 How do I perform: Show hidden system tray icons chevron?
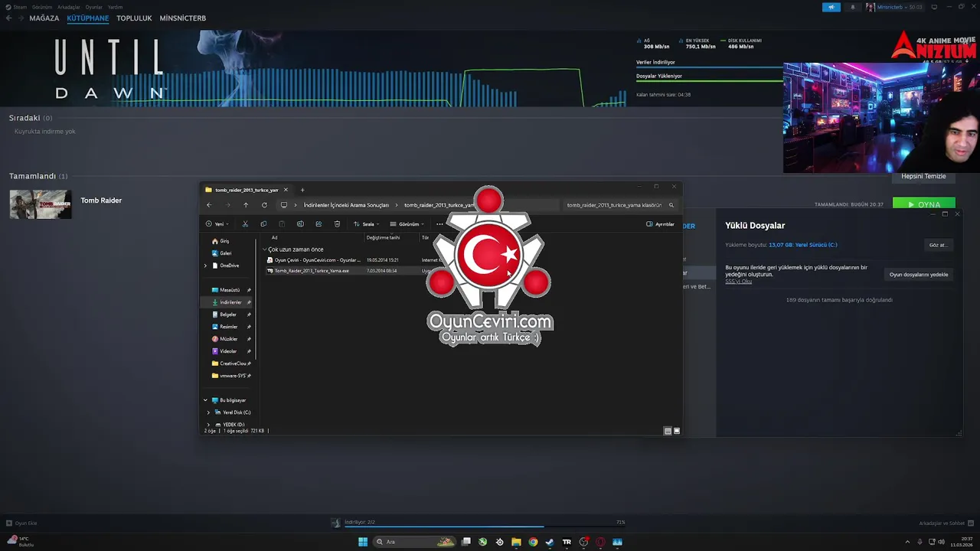click(x=908, y=542)
